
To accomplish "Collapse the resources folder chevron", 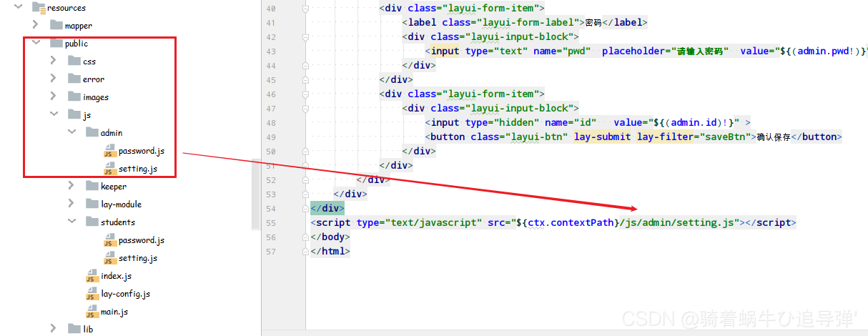I will pos(19,8).
